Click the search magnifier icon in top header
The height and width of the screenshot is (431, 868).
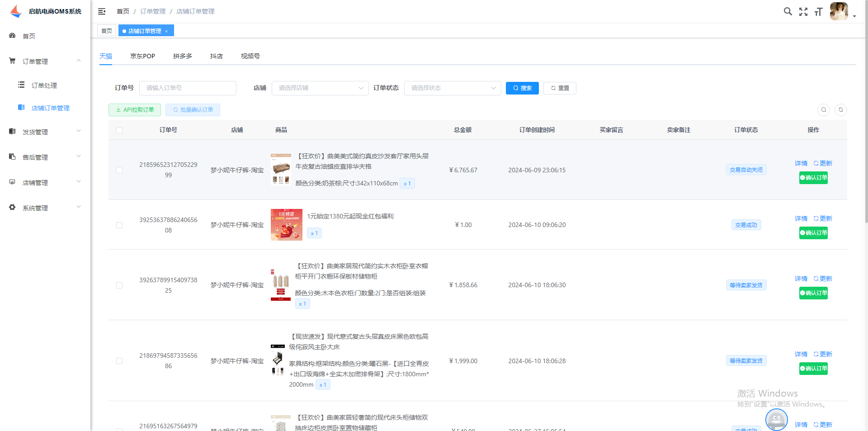pyautogui.click(x=788, y=12)
